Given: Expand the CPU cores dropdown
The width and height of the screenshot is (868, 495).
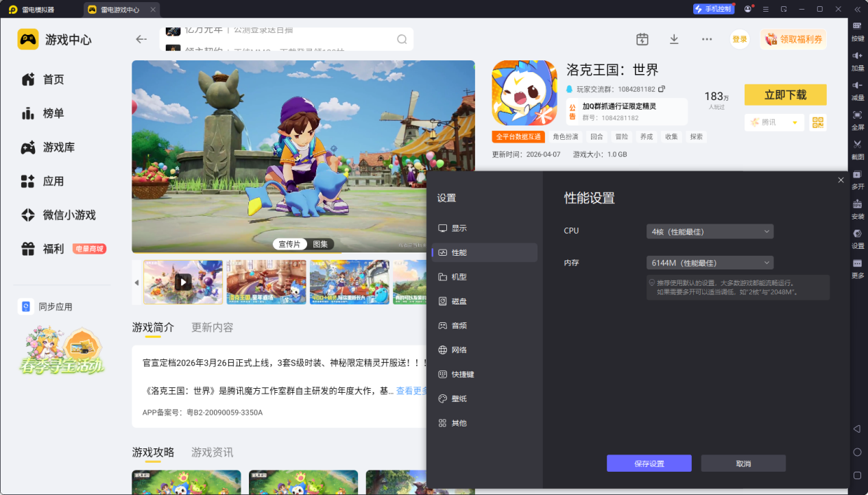Looking at the screenshot, I should coord(710,232).
